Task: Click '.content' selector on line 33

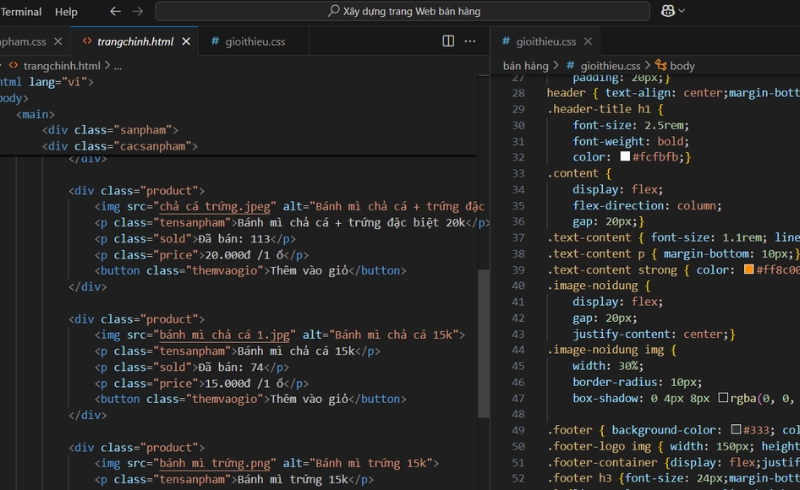Action: pyautogui.click(x=572, y=173)
